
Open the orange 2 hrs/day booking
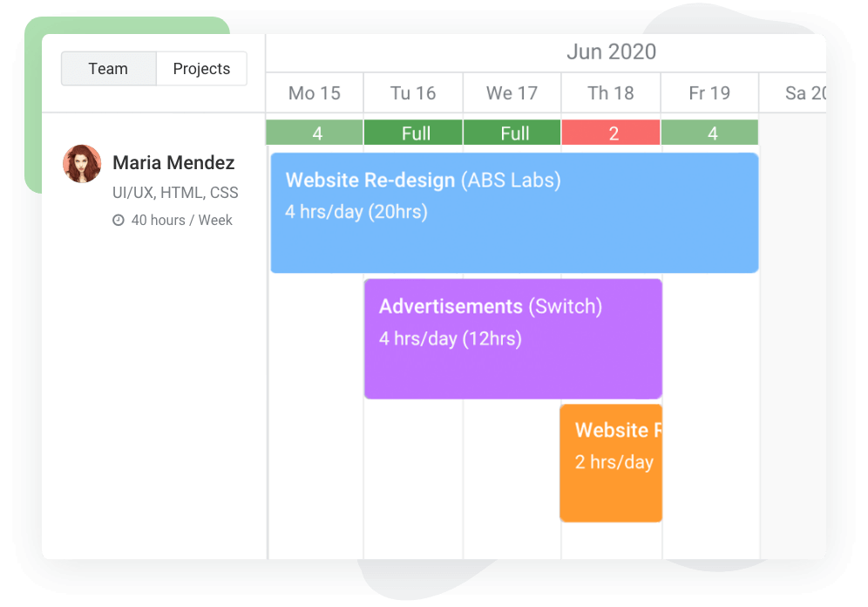(611, 462)
